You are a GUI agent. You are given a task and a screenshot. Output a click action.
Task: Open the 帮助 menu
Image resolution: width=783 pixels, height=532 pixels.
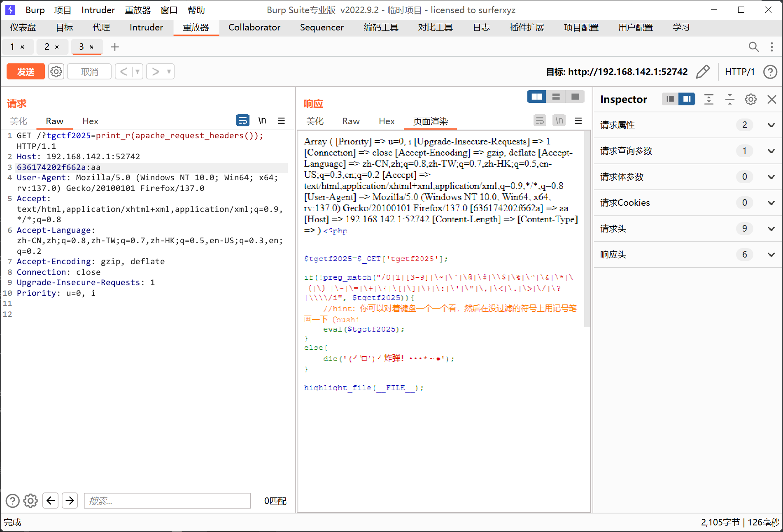(196, 10)
